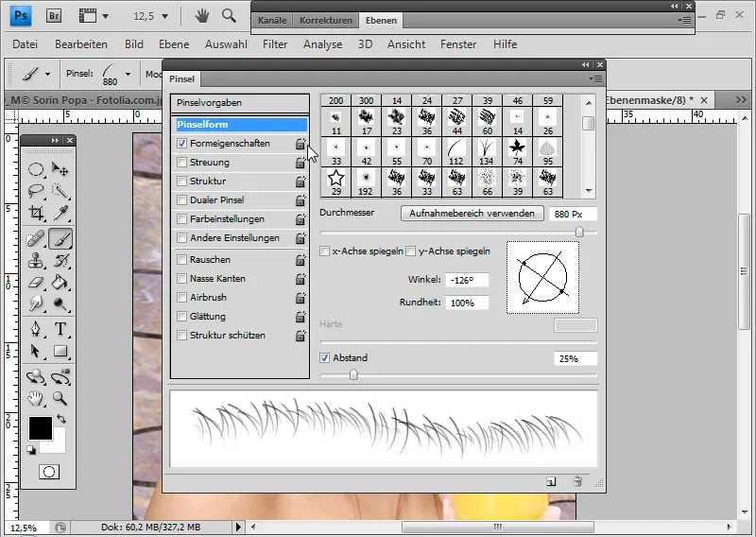Uncheck Formeigenschaften checkbox

181,144
